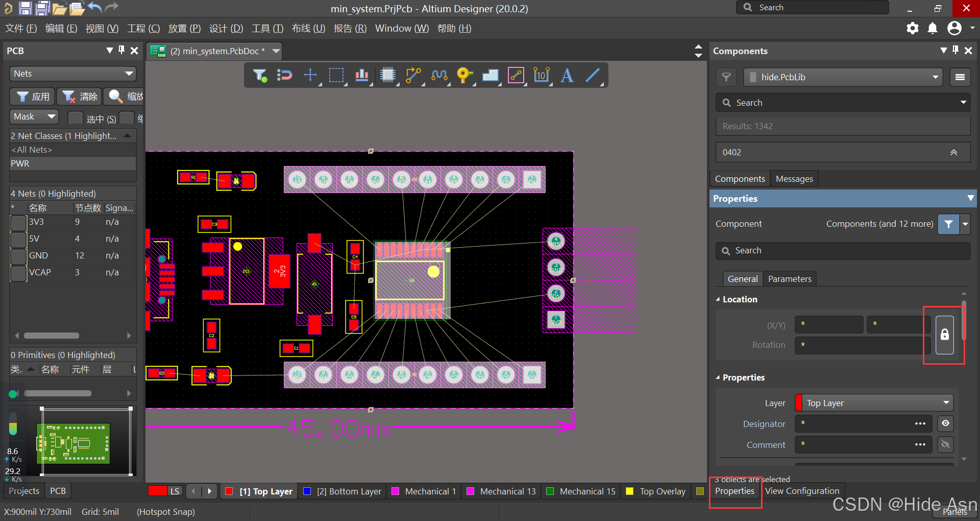Click the Components panel filter funnel icon
980x521 pixels.
726,77
